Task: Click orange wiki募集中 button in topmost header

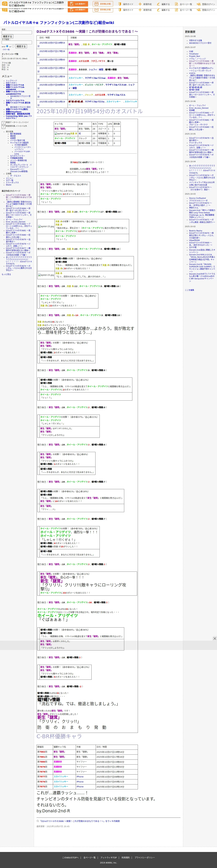Action: 78,4
